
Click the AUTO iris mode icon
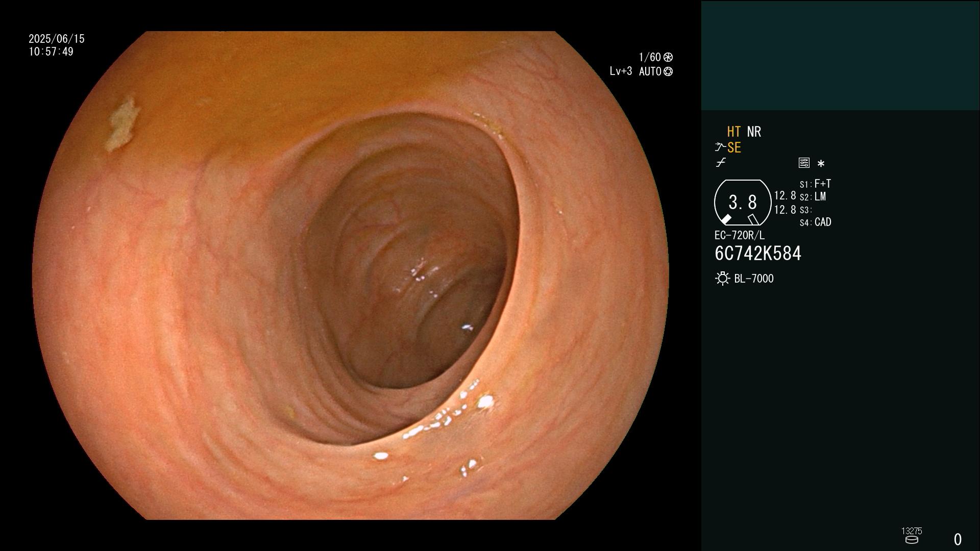(x=668, y=72)
